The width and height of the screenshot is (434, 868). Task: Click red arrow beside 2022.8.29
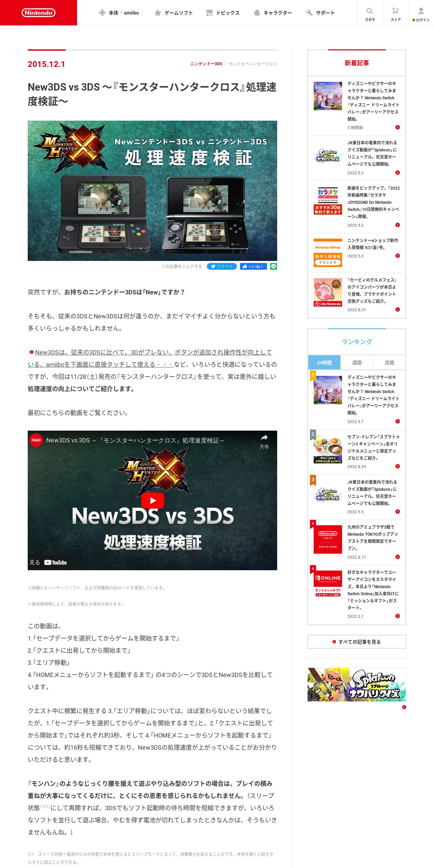(x=397, y=466)
